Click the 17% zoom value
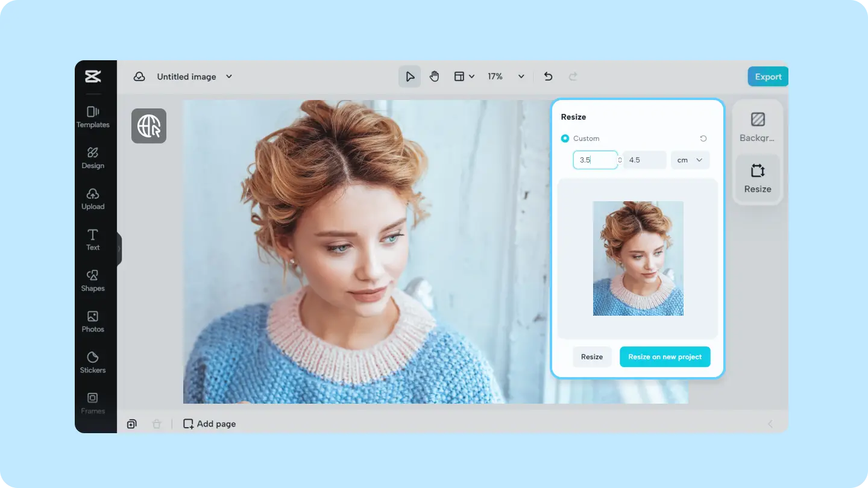Image resolution: width=868 pixels, height=488 pixels. (495, 77)
